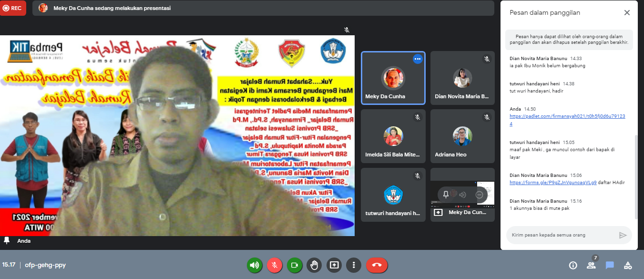Type in Kirim pesan kepada semua orang field
The image size is (644, 279).
coord(562,235)
